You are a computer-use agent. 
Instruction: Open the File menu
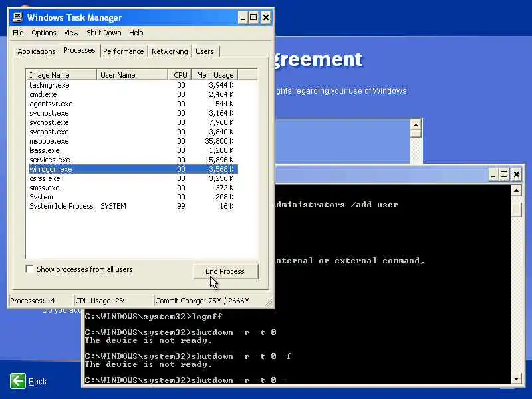tap(18, 33)
